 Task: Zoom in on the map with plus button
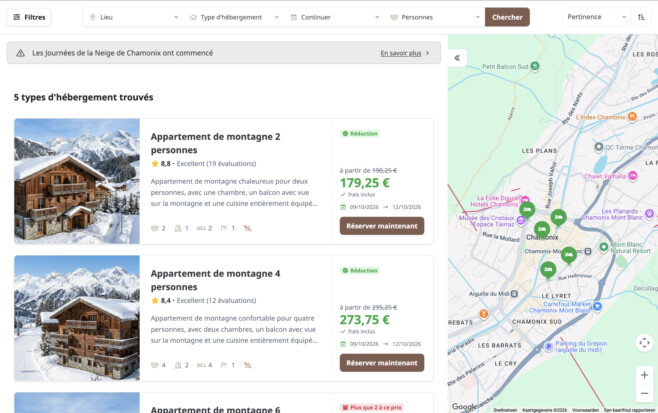(645, 375)
